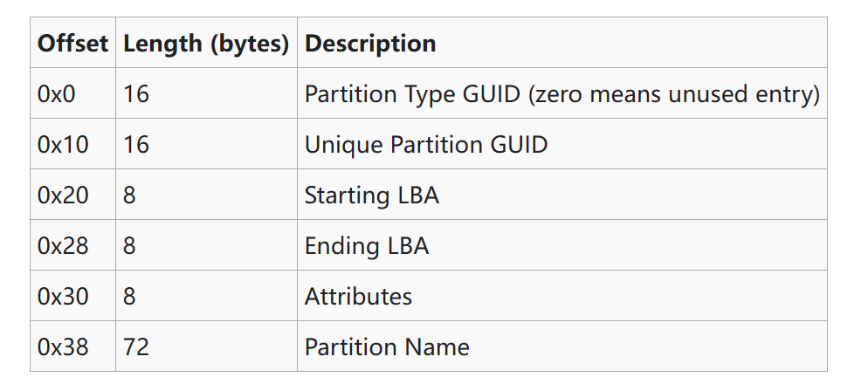
Task: Select the Length (bytes) column header
Action: pyautogui.click(x=206, y=43)
